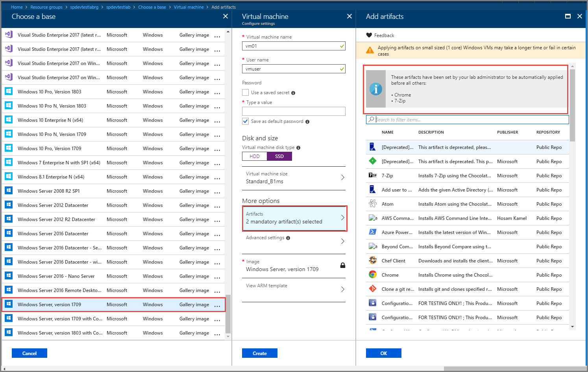Click the Azure PowerShell artifact icon

pos(372,232)
